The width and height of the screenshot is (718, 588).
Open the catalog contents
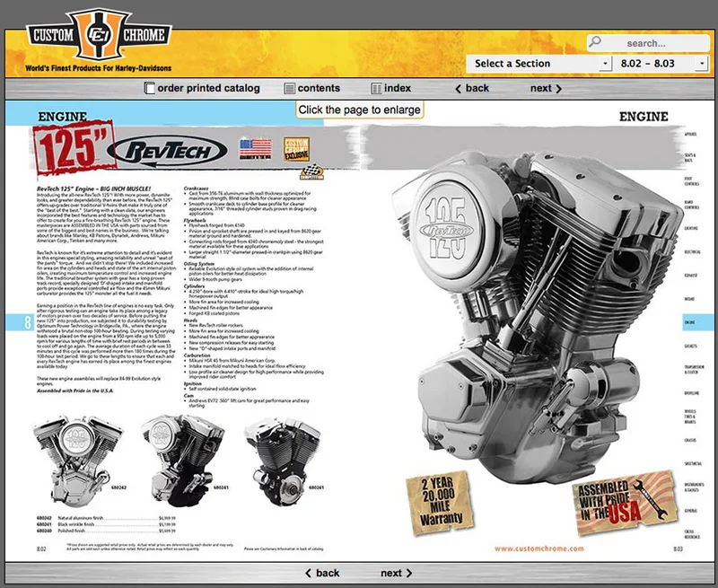click(x=312, y=88)
